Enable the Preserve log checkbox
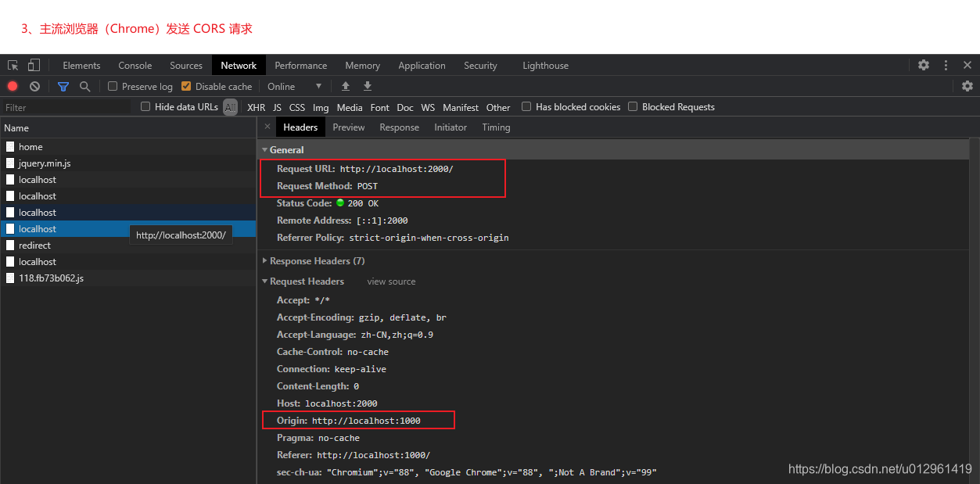The image size is (980, 484). pos(113,87)
